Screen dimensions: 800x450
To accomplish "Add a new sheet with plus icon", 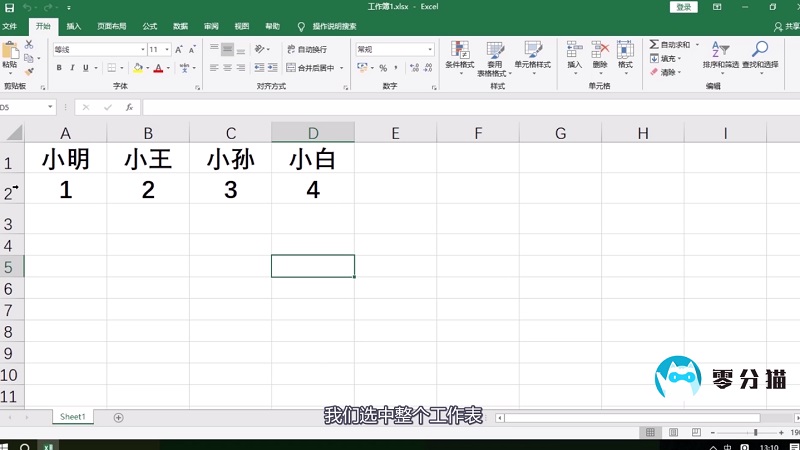I will pyautogui.click(x=118, y=417).
